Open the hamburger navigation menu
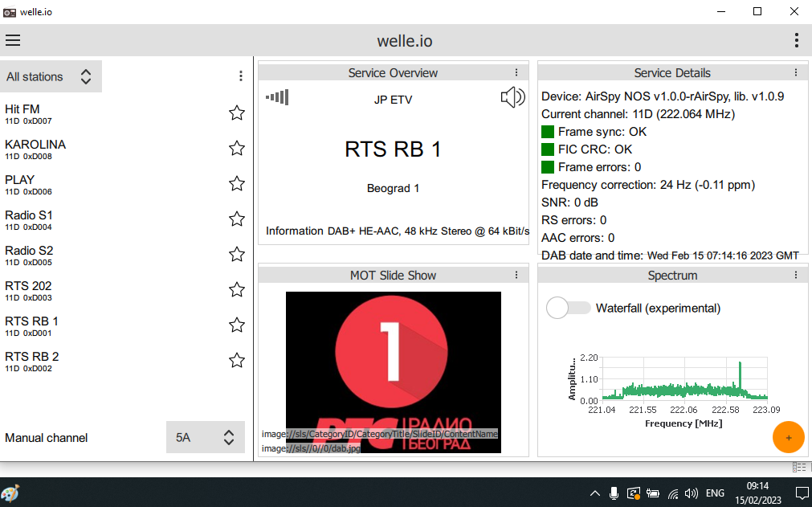This screenshot has height=507, width=812. 13,40
